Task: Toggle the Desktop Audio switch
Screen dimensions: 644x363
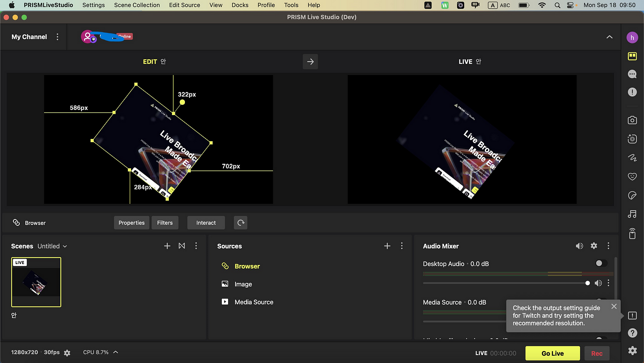Action: point(601,264)
